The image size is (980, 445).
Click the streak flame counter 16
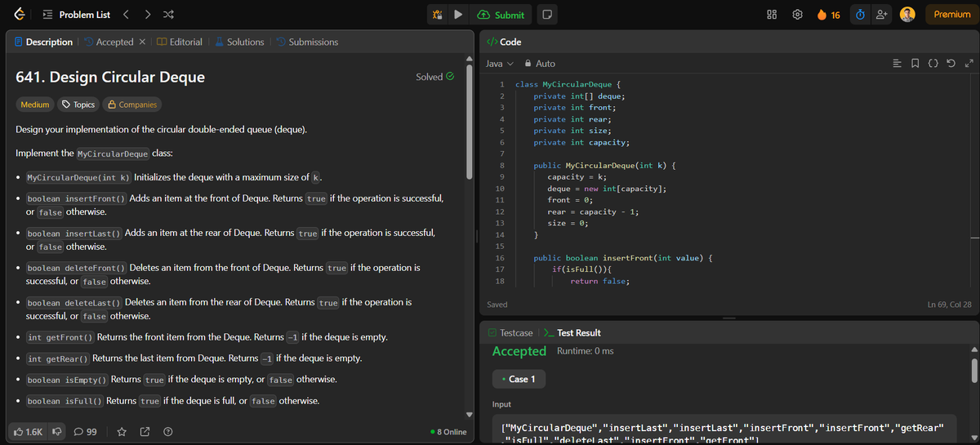pyautogui.click(x=829, y=15)
